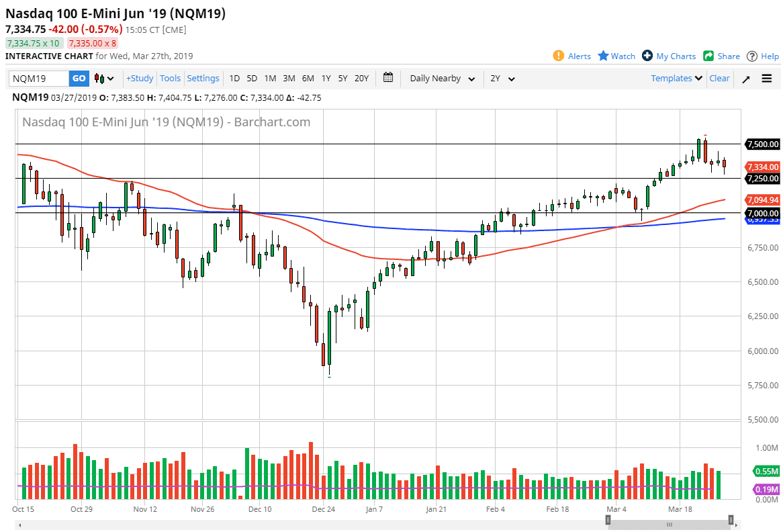Toggle the 1D timeframe
This screenshot has height=532, width=781.
coord(234,79)
